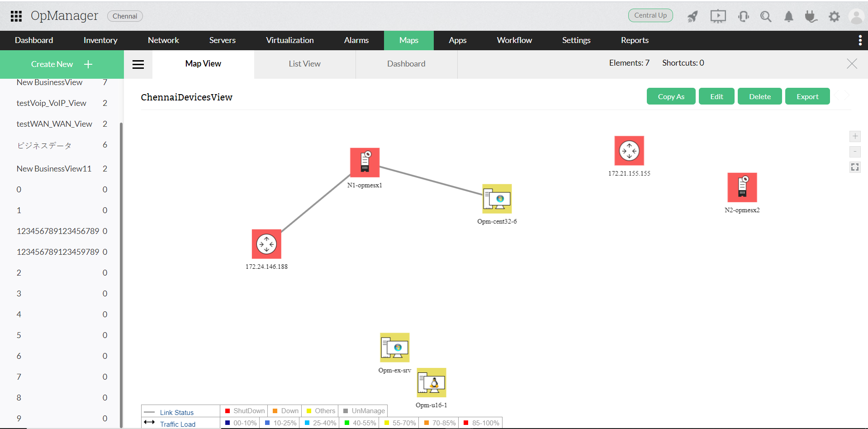This screenshot has height=429, width=868.
Task: Click the headset support icon
Action: click(743, 17)
